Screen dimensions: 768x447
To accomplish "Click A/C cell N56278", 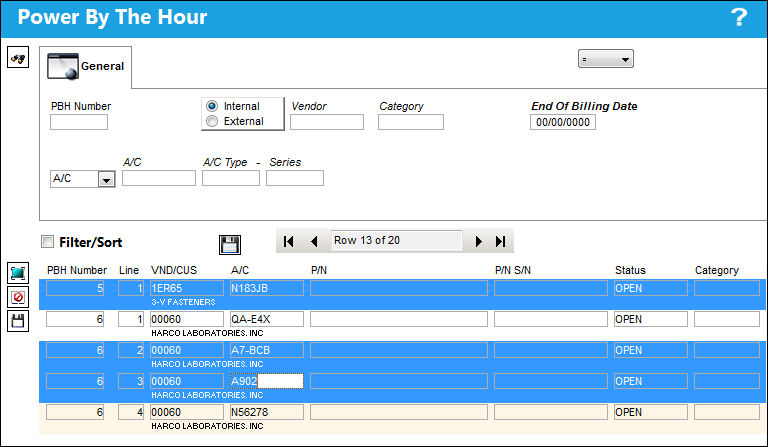I will point(266,412).
